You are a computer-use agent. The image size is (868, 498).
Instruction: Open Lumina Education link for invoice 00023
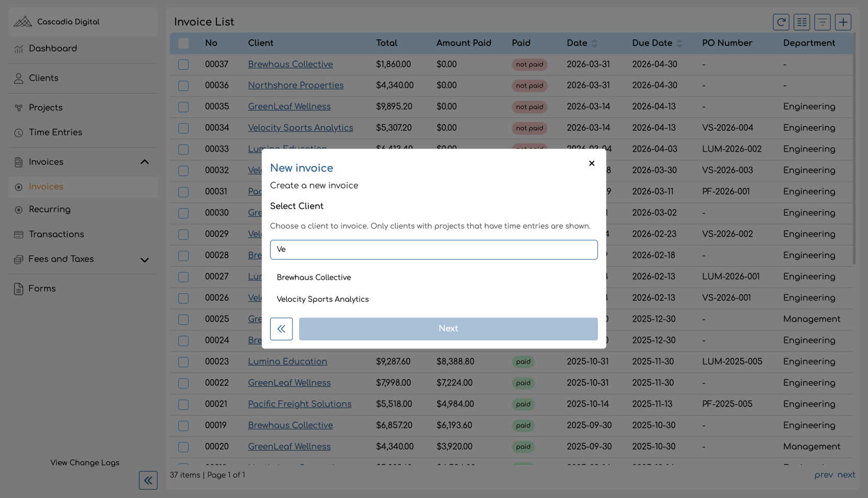click(287, 361)
